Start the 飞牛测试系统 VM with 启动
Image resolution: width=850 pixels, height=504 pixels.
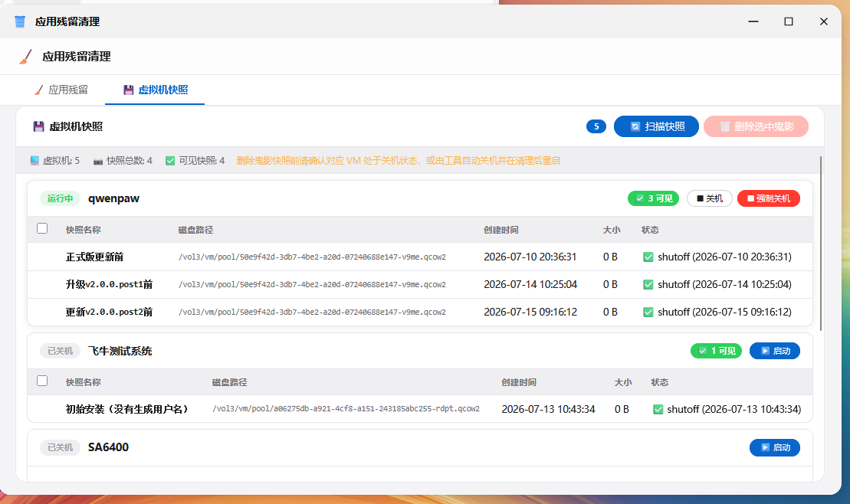(775, 351)
